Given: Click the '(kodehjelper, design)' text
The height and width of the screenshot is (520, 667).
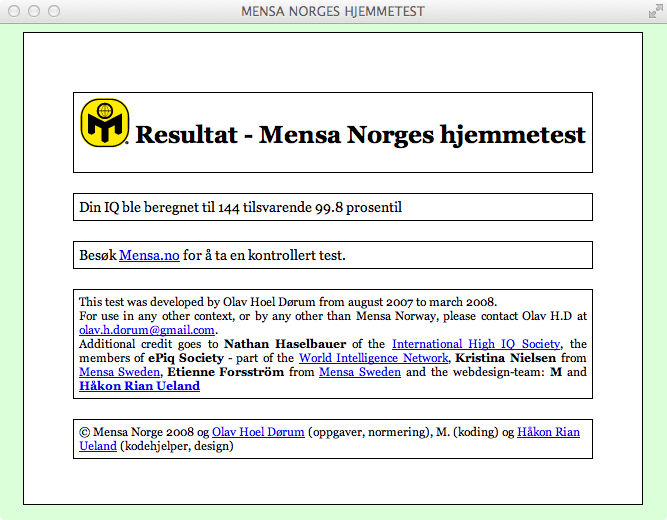Looking at the screenshot, I should click(x=177, y=446).
